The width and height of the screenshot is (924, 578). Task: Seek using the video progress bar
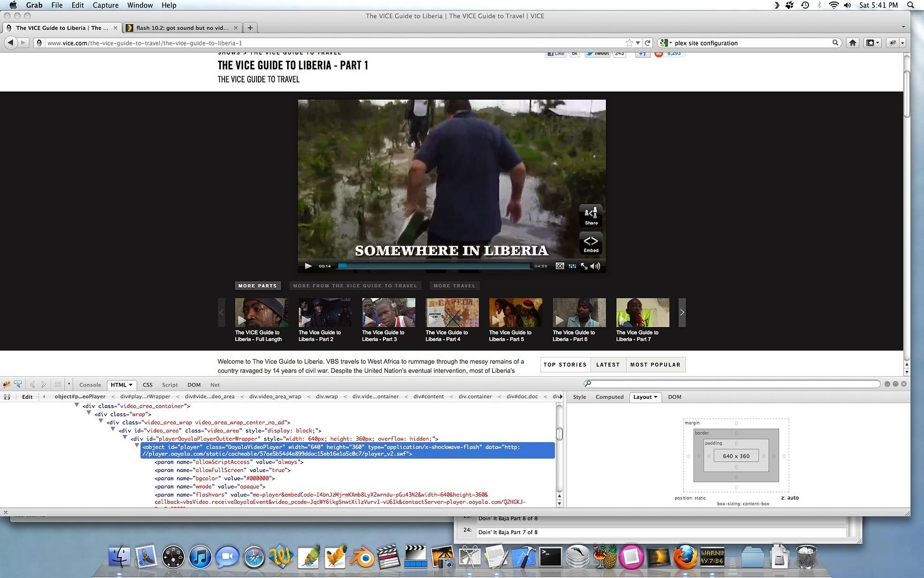[433, 266]
